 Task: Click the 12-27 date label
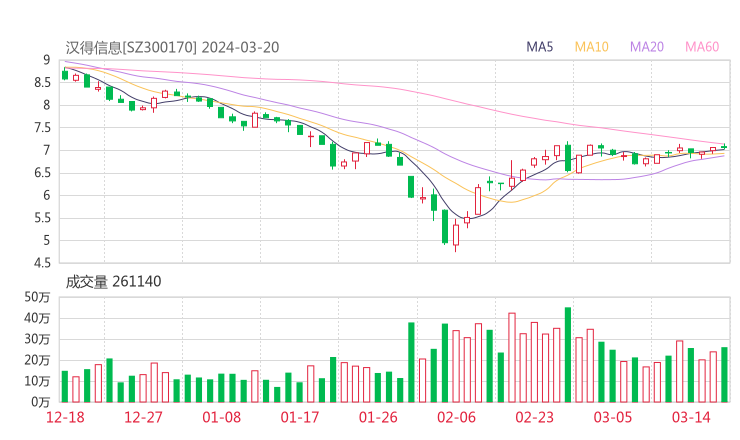(x=143, y=417)
